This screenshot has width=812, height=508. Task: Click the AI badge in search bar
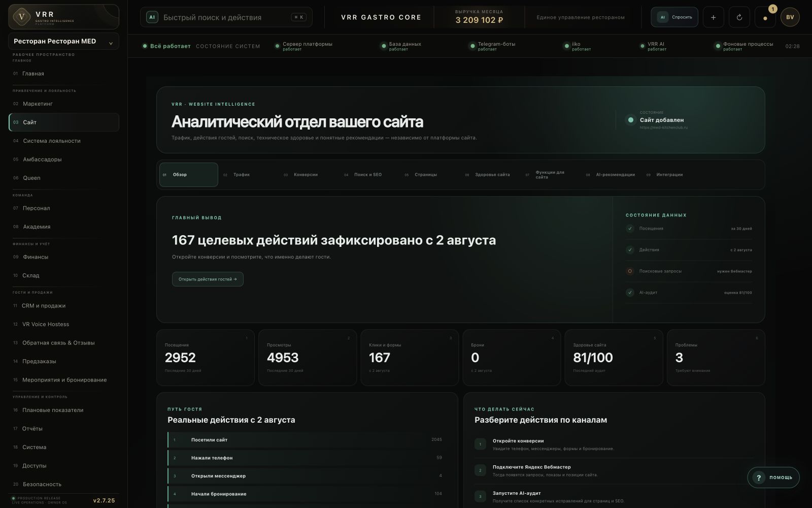coord(152,17)
